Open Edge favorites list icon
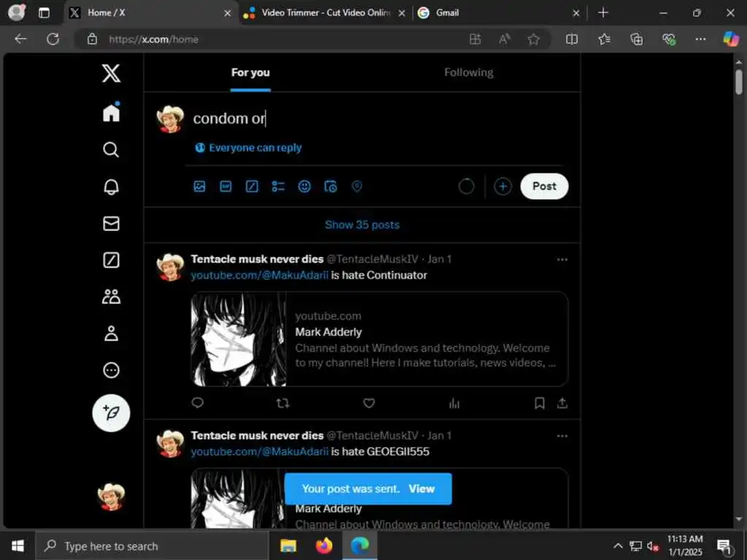Viewport: 747px width, 560px height. tap(604, 39)
